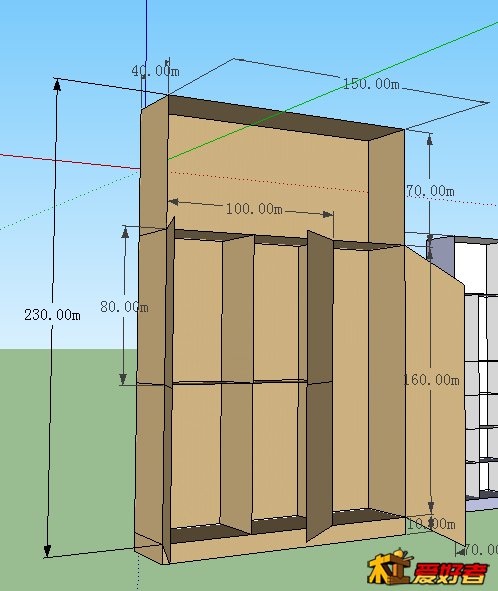The image size is (498, 591).
Task: Select the 150.00m width dimension text
Action: pos(371,84)
